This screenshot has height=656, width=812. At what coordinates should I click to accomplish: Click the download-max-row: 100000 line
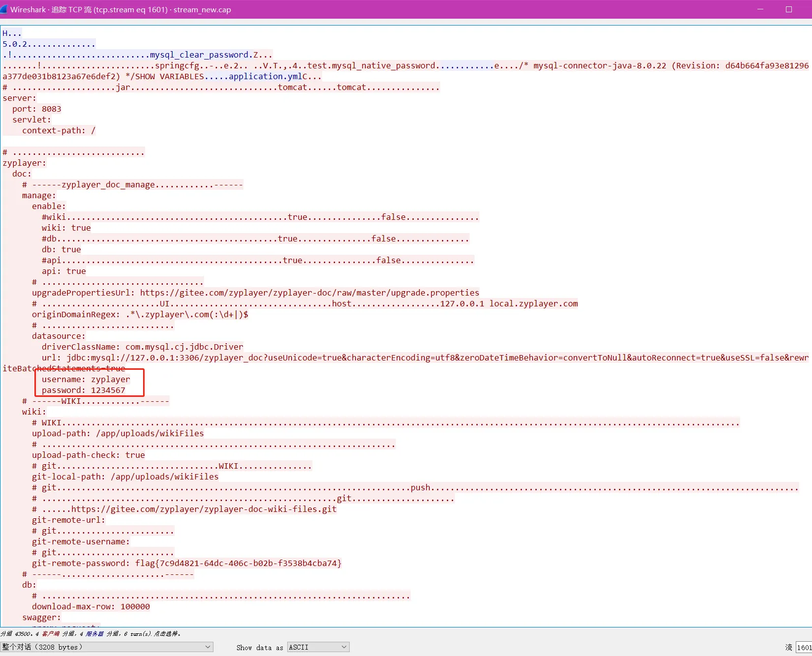[x=91, y=607]
